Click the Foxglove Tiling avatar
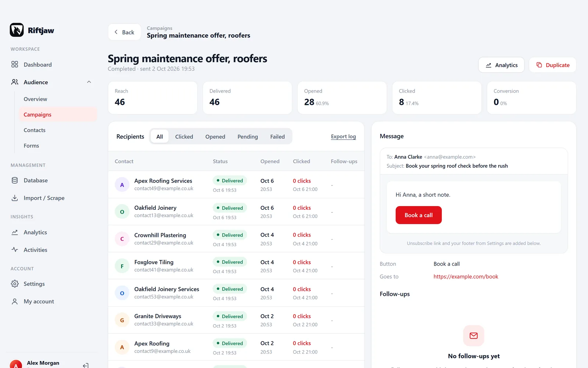 (122, 266)
